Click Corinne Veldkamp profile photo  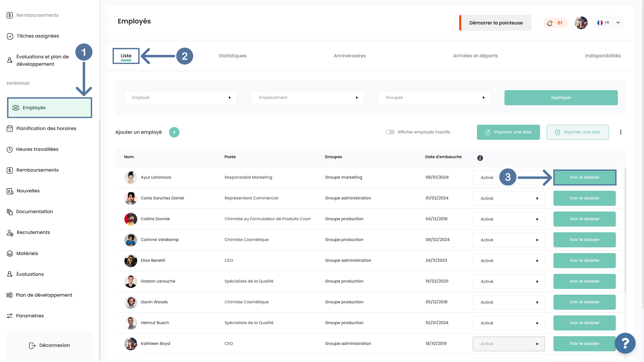[131, 240]
